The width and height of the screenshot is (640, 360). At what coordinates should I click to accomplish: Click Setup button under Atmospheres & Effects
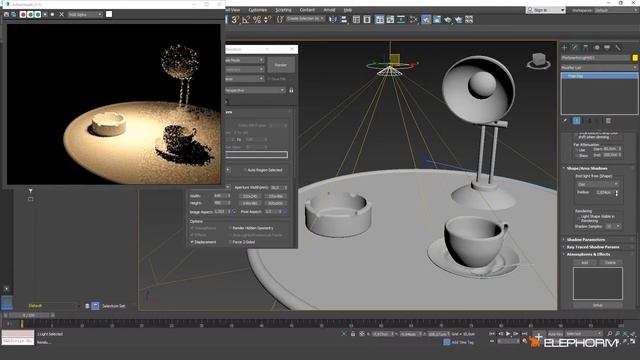(598, 305)
